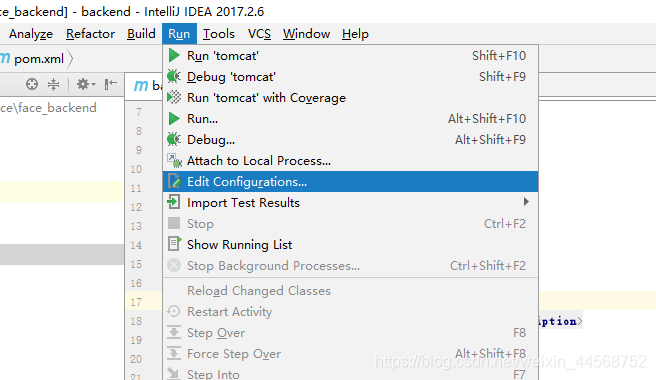Click the hide project panel icon
The height and width of the screenshot is (380, 656).
pos(110,84)
